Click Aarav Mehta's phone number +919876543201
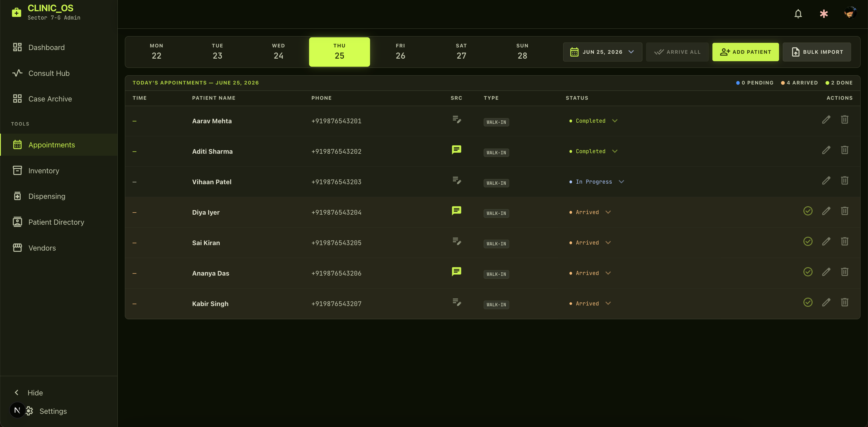Screen dimensions: 868x427 click(336, 121)
